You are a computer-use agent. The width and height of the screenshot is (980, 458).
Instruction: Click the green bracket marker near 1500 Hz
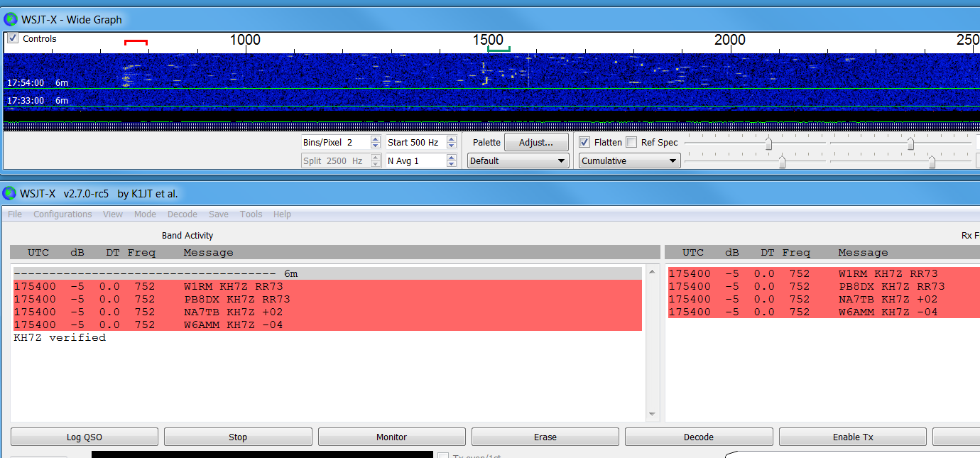[x=499, y=49]
